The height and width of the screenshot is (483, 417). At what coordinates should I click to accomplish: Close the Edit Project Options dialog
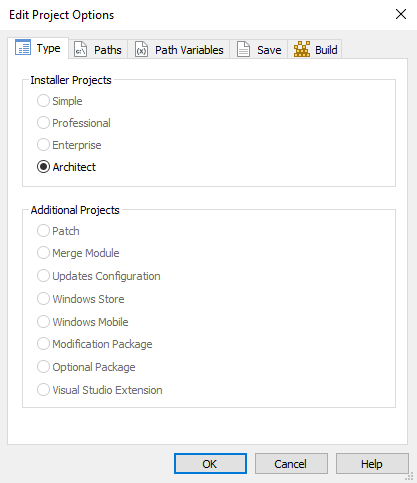401,14
